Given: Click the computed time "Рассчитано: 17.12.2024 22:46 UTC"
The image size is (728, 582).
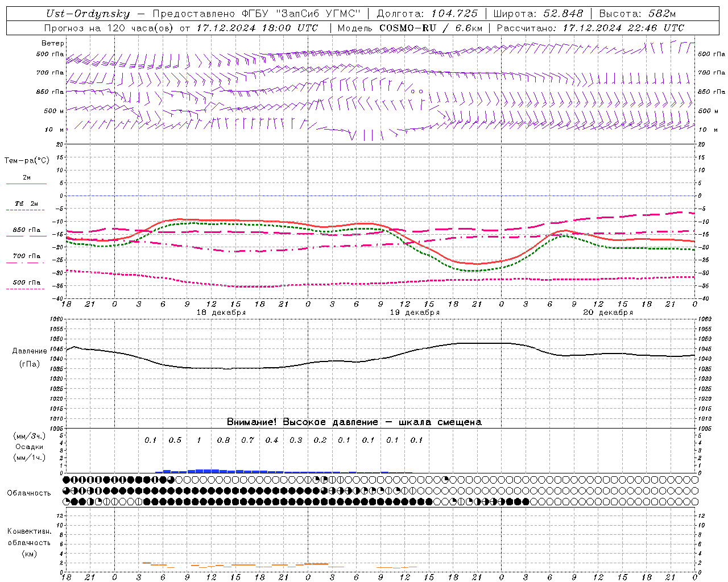Looking at the screenshot, I should [590, 28].
